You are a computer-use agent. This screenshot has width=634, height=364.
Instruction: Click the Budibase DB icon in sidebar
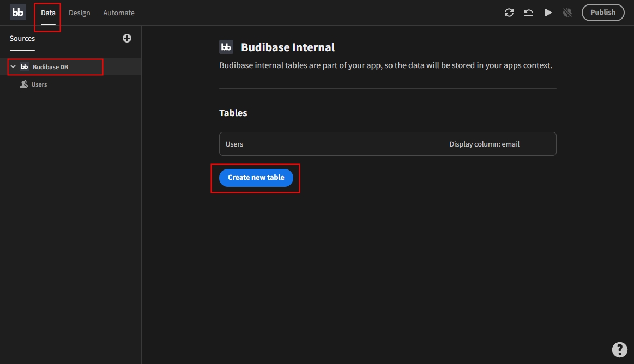click(25, 67)
